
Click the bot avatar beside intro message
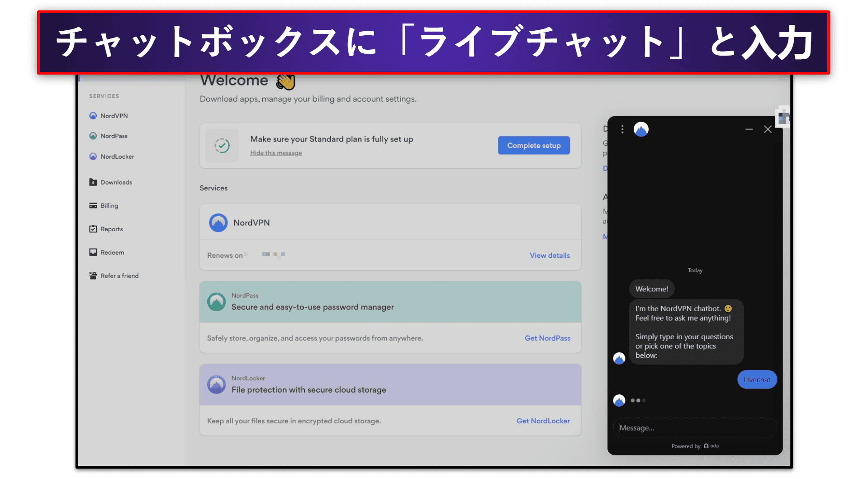(x=619, y=358)
